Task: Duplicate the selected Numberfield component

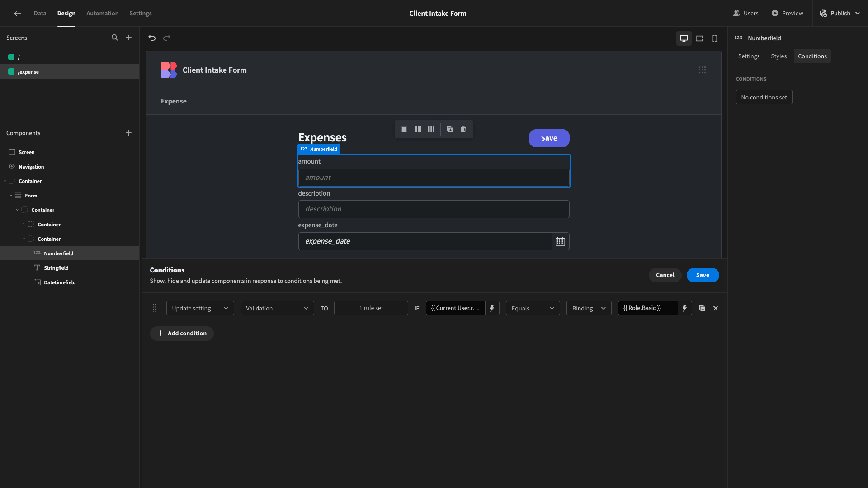Action: 450,129
